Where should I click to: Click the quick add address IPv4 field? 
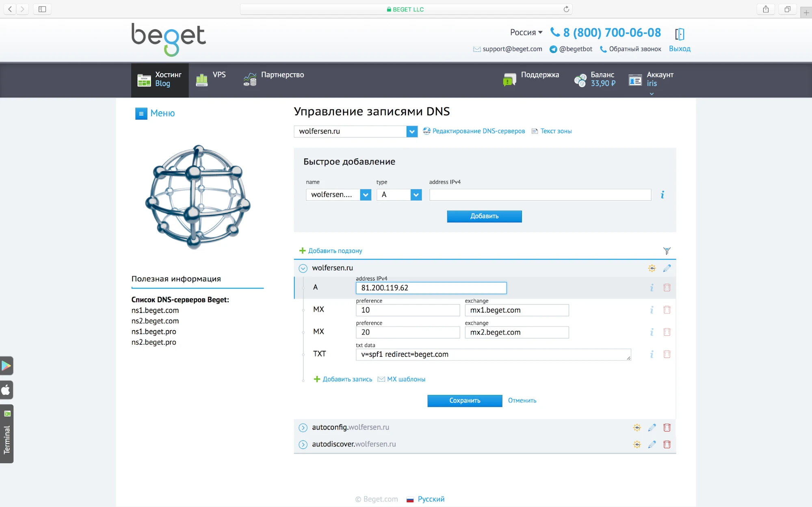pyautogui.click(x=540, y=195)
